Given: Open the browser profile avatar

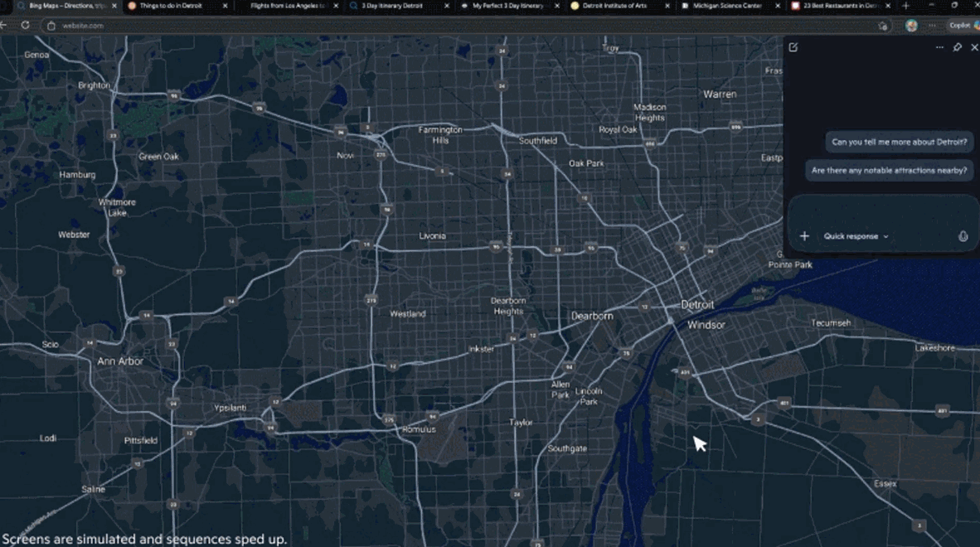Looking at the screenshot, I should click(x=911, y=25).
